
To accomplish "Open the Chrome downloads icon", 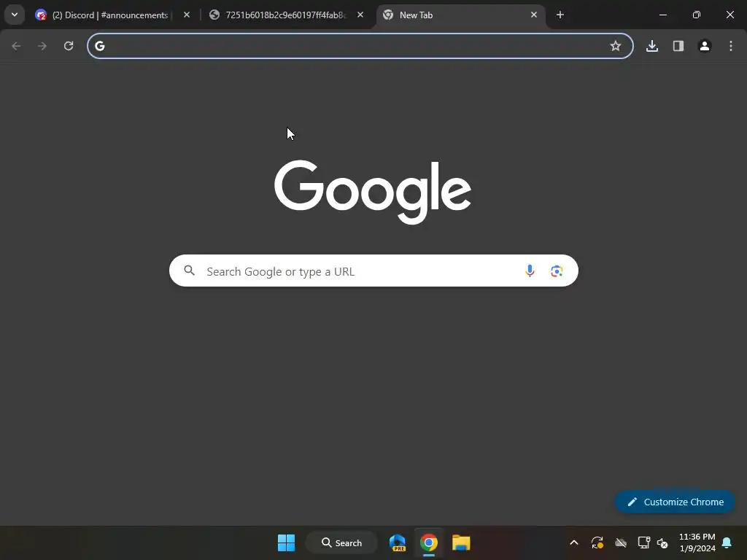I will [x=652, y=46].
